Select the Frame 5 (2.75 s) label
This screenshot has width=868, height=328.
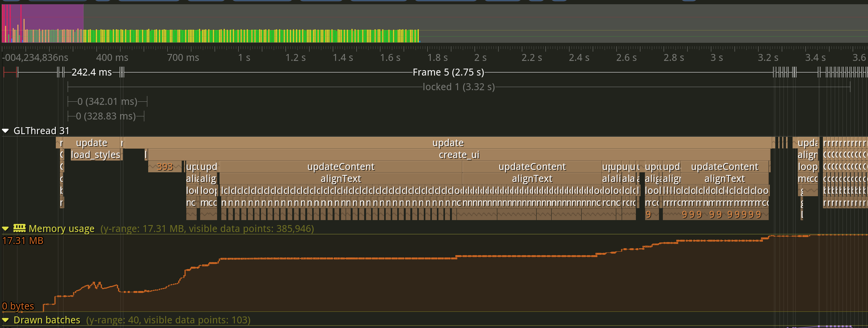[448, 72]
